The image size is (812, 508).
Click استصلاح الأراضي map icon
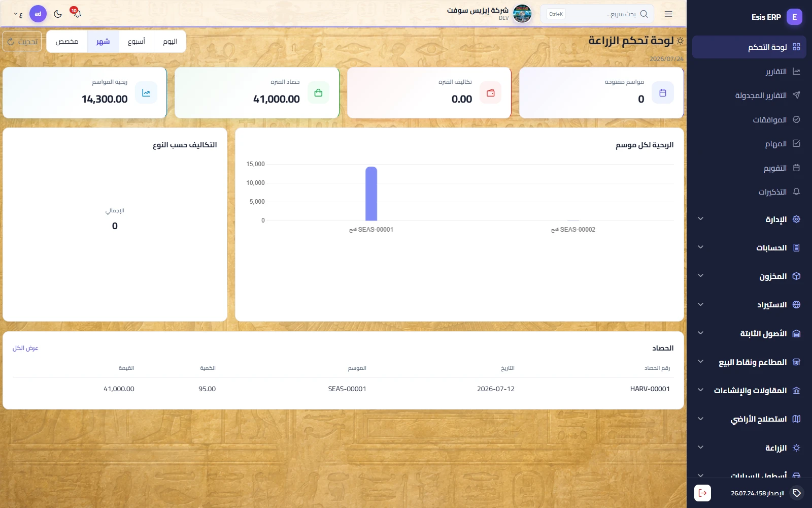tap(796, 419)
